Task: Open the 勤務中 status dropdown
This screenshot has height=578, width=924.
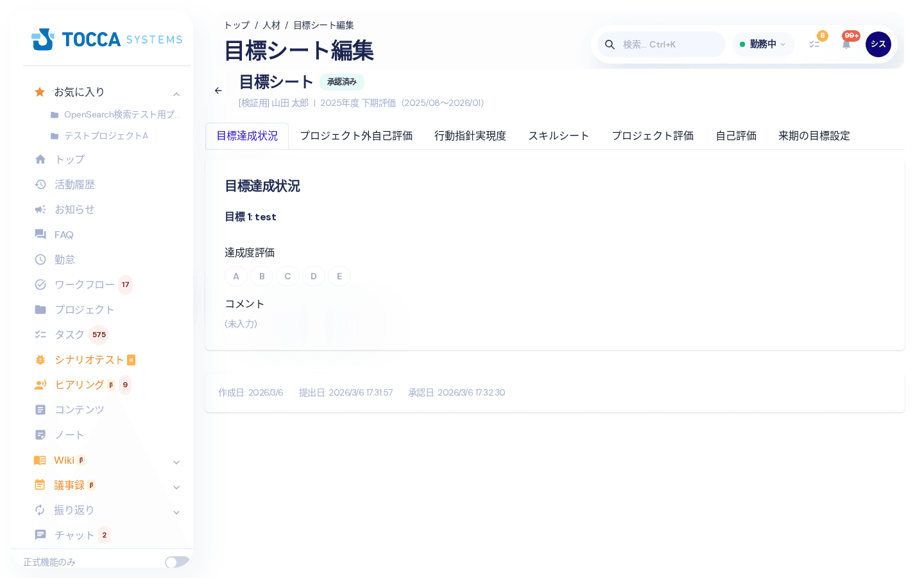Action: (763, 44)
